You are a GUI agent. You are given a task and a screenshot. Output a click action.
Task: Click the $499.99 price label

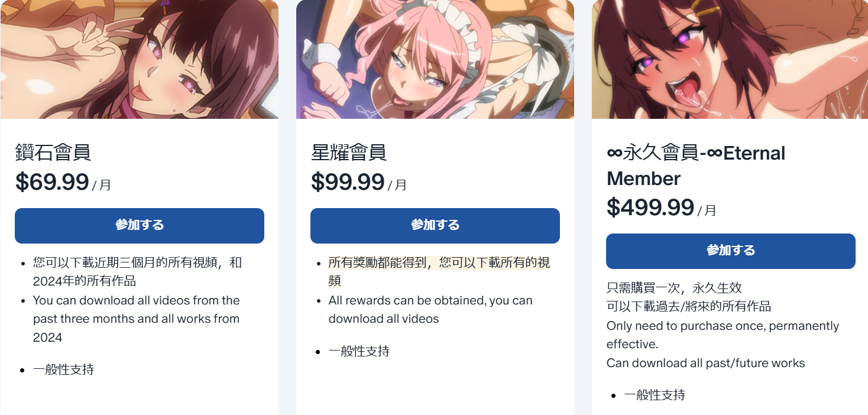650,208
